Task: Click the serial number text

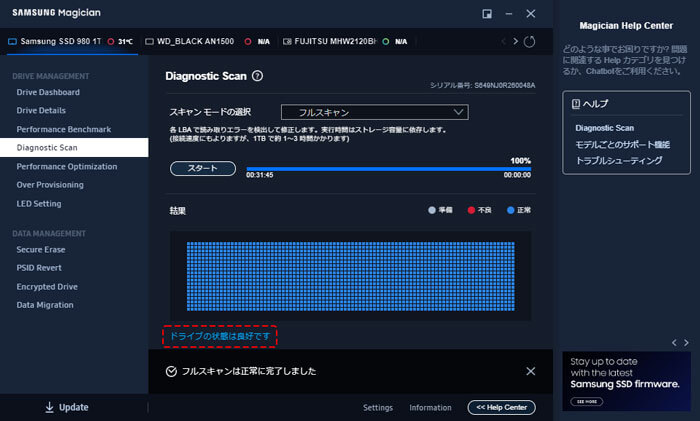Action: tap(482, 85)
